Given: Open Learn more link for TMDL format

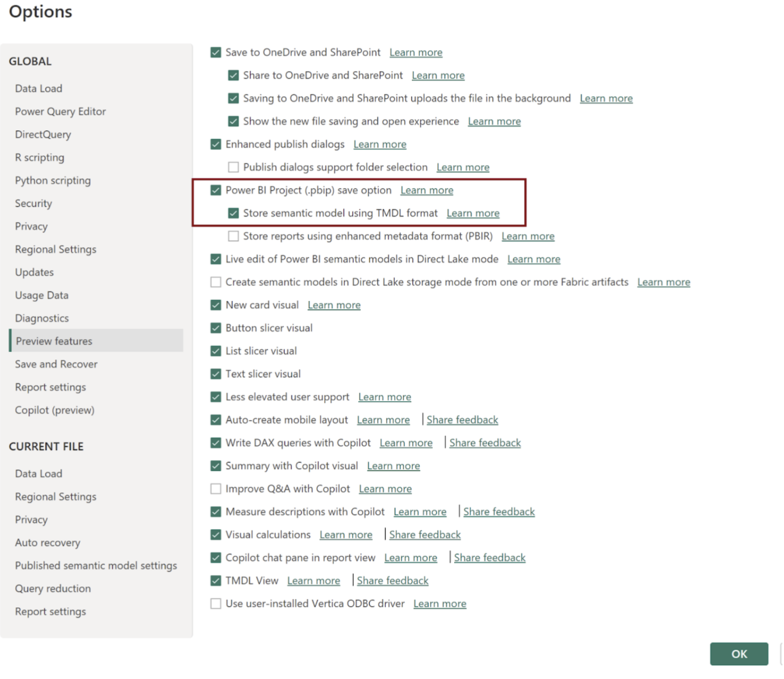Looking at the screenshot, I should [473, 213].
